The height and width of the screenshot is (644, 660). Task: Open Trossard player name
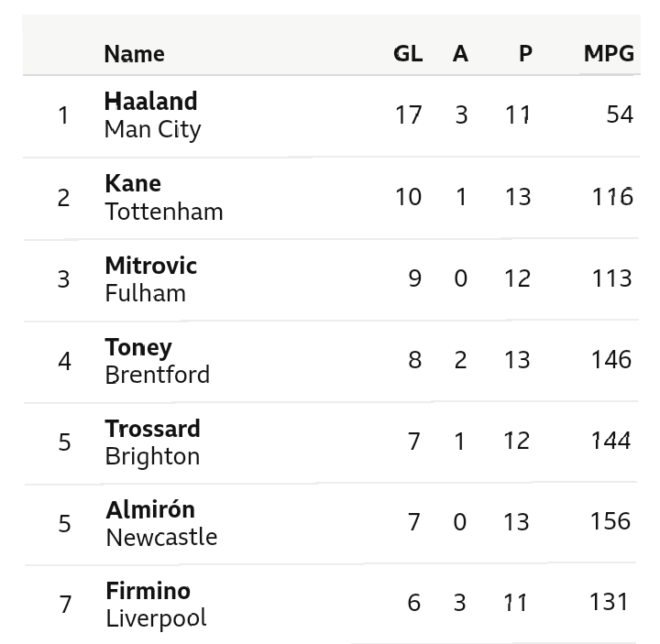click(x=153, y=429)
